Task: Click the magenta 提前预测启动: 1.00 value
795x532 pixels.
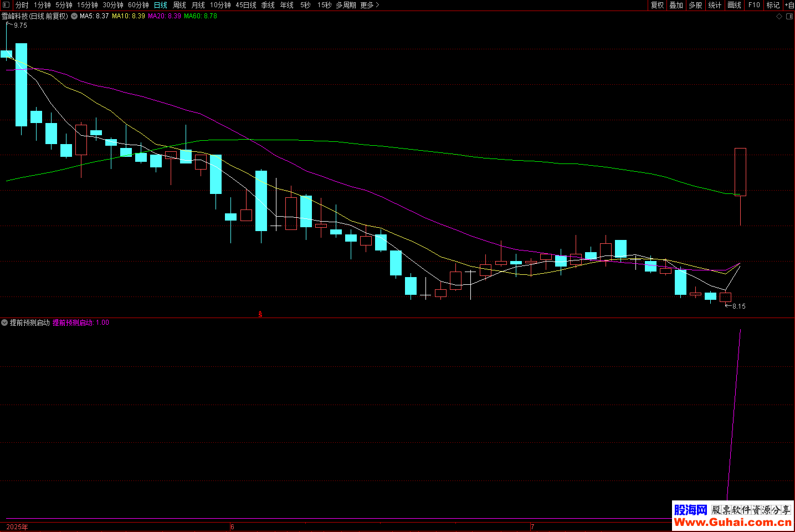Action: coord(81,323)
